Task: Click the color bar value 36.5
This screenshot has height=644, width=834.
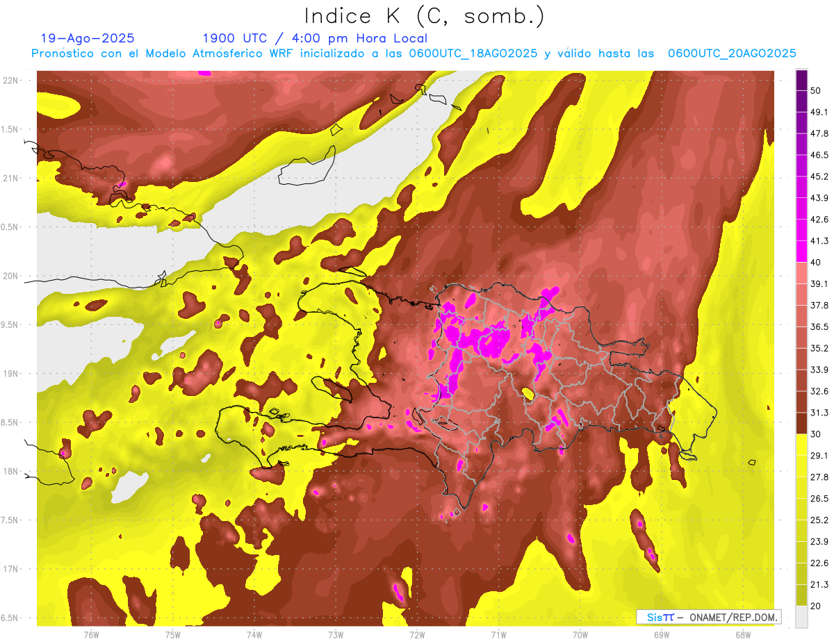Action: coord(819,327)
